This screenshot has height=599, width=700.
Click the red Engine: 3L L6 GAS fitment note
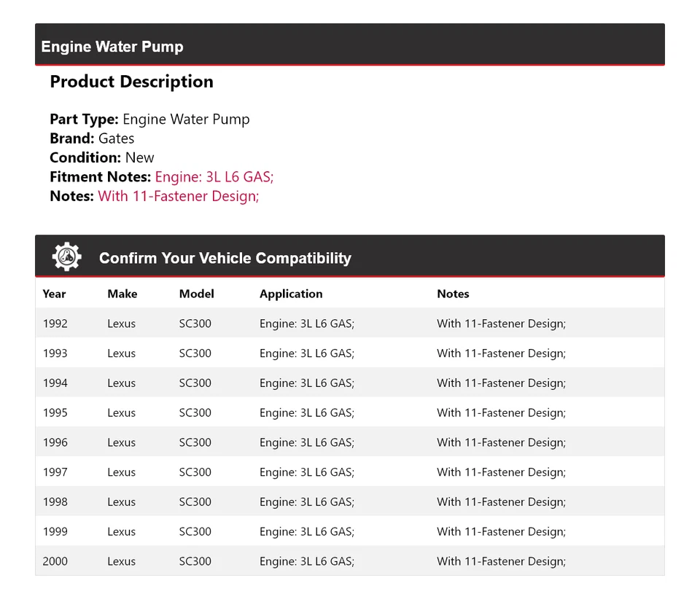coord(214,176)
